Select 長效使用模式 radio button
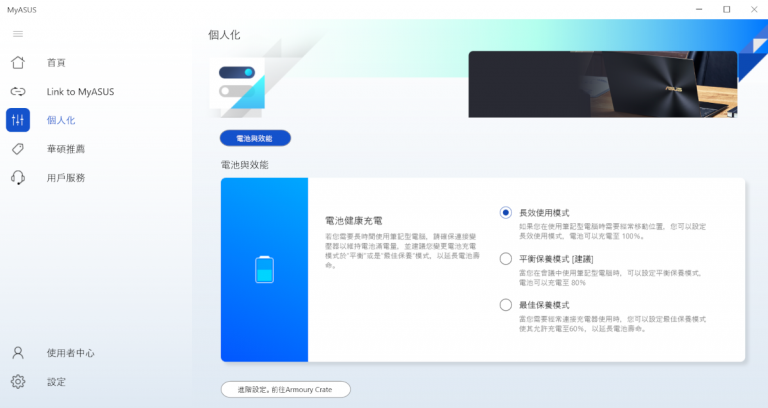The image size is (768, 408). [506, 213]
